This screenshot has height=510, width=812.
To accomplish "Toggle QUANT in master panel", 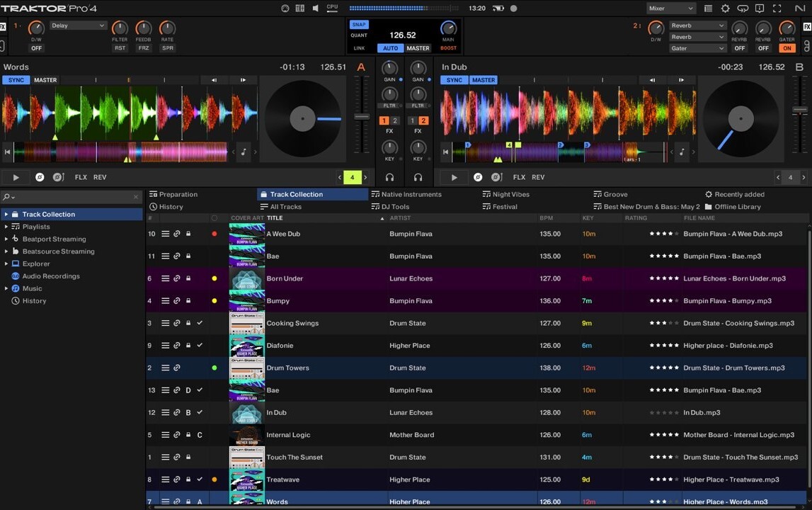I will click(359, 35).
